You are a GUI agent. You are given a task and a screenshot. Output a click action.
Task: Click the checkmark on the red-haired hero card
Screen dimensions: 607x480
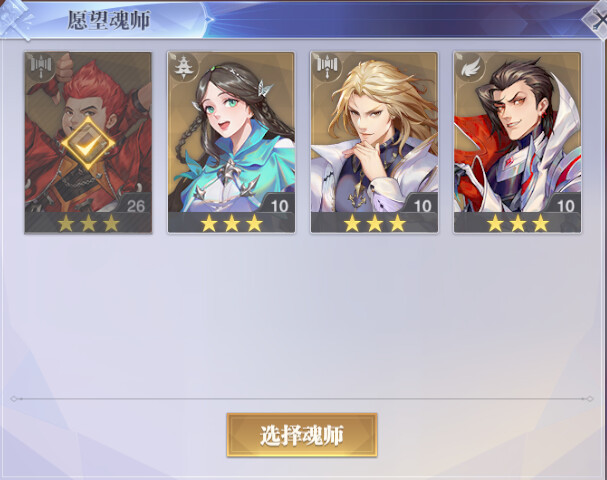[88, 144]
